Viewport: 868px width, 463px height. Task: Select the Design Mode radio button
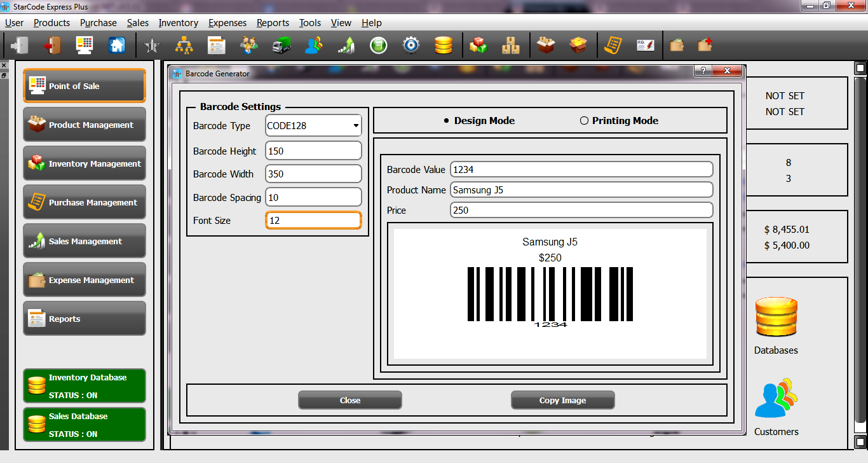[x=479, y=121]
